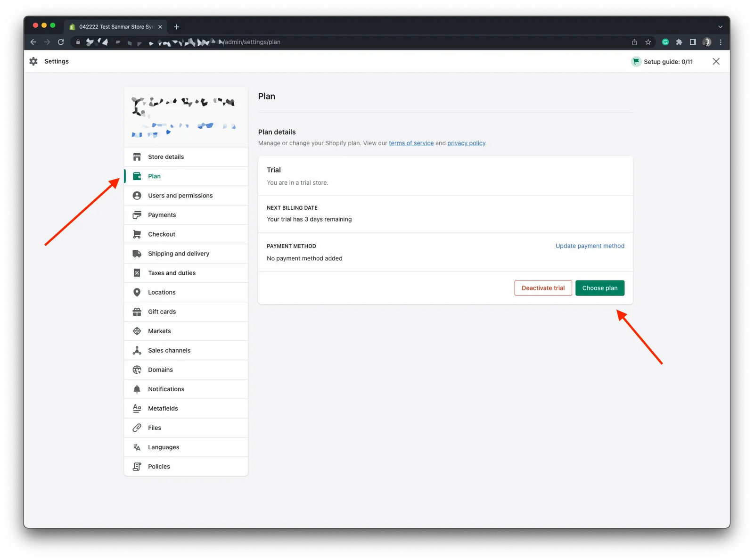Open the Markets settings page
The image size is (754, 560).
[159, 331]
